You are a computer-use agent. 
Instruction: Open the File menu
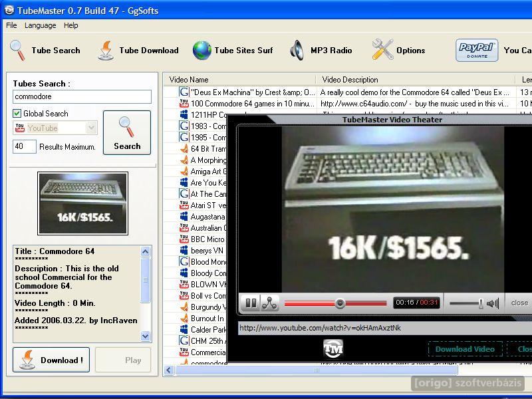(x=11, y=25)
